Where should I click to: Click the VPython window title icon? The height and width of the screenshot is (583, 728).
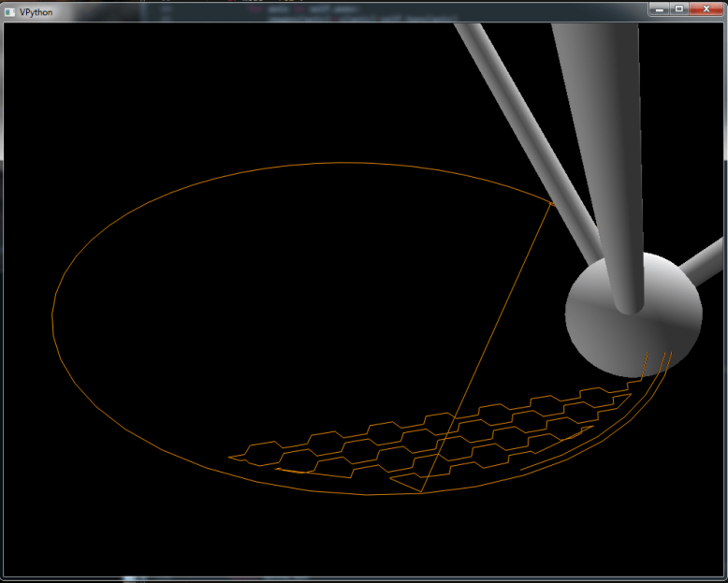tap(9, 12)
